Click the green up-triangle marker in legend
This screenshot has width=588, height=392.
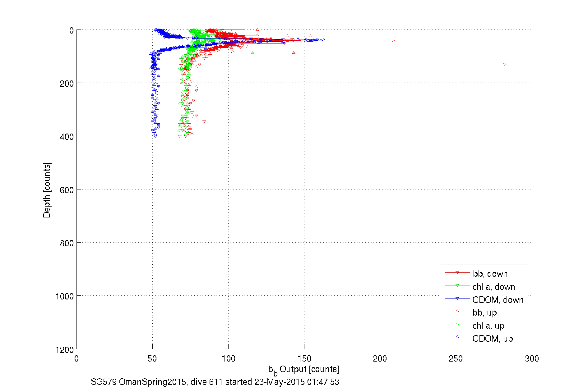tap(457, 324)
